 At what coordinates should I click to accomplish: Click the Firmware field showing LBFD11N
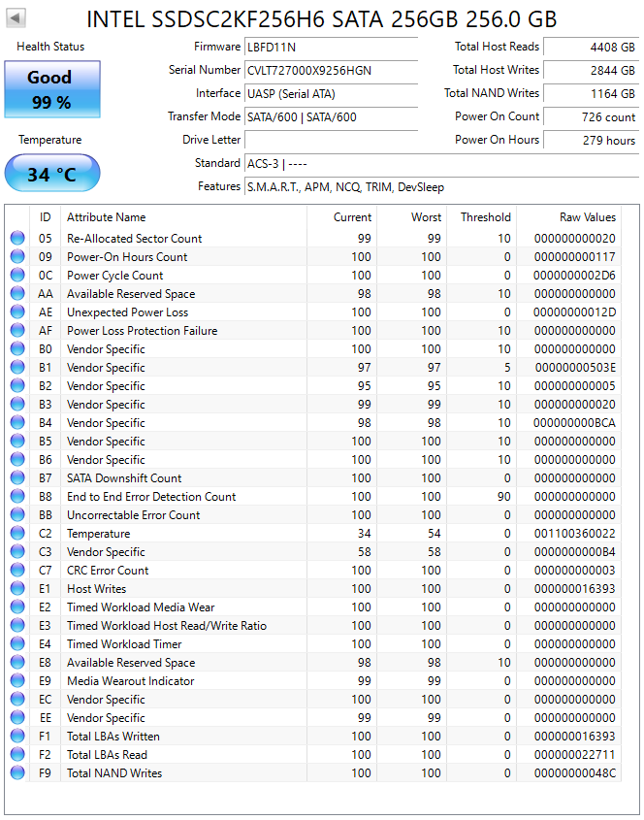332,48
